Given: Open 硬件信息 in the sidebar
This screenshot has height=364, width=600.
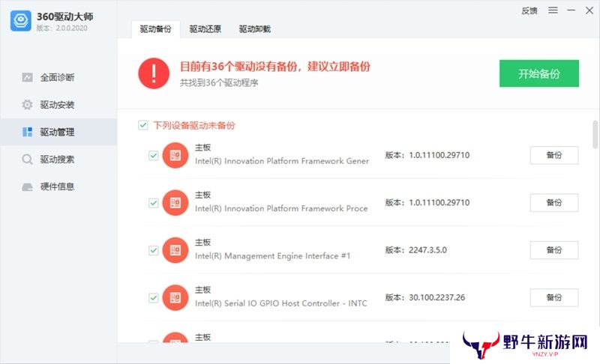Looking at the screenshot, I should (x=58, y=186).
